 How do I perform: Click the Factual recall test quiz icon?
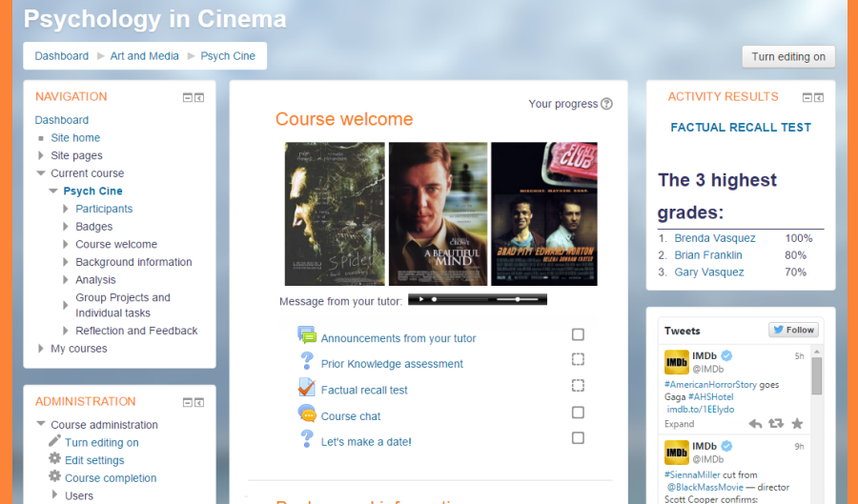point(306,388)
